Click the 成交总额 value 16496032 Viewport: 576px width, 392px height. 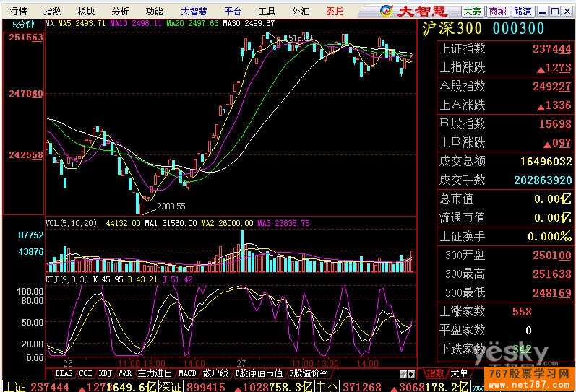click(546, 162)
